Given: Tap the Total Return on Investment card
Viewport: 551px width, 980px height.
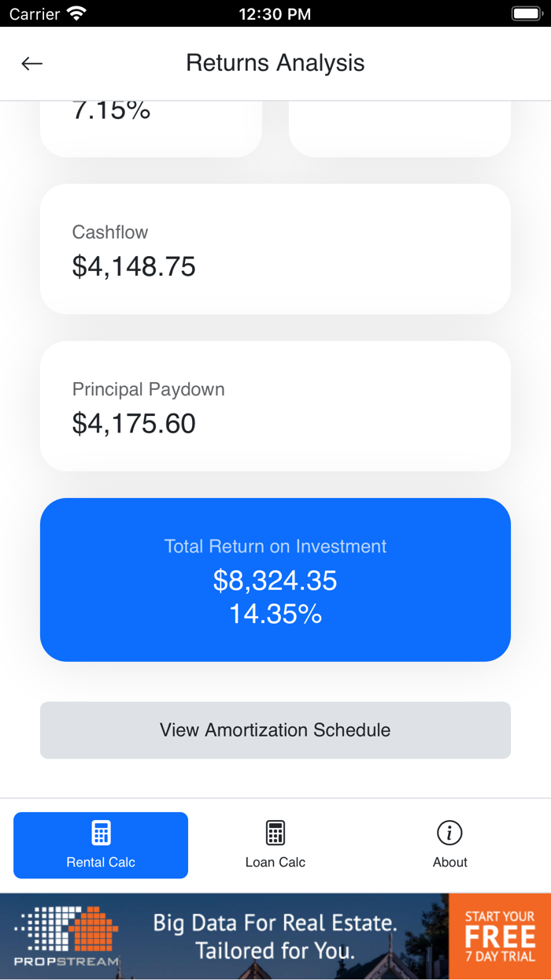Looking at the screenshot, I should 275,579.
